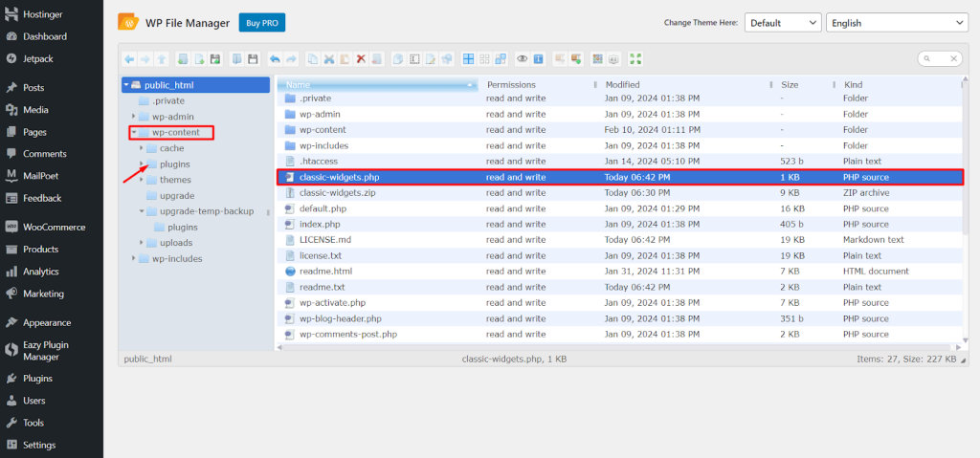Click the Duplicate toolbar icon

click(x=398, y=59)
